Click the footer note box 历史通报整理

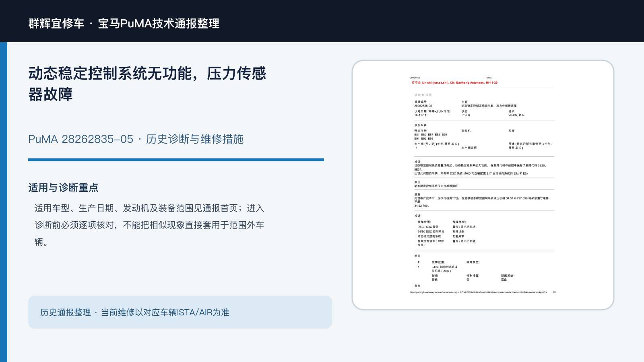coord(180,312)
